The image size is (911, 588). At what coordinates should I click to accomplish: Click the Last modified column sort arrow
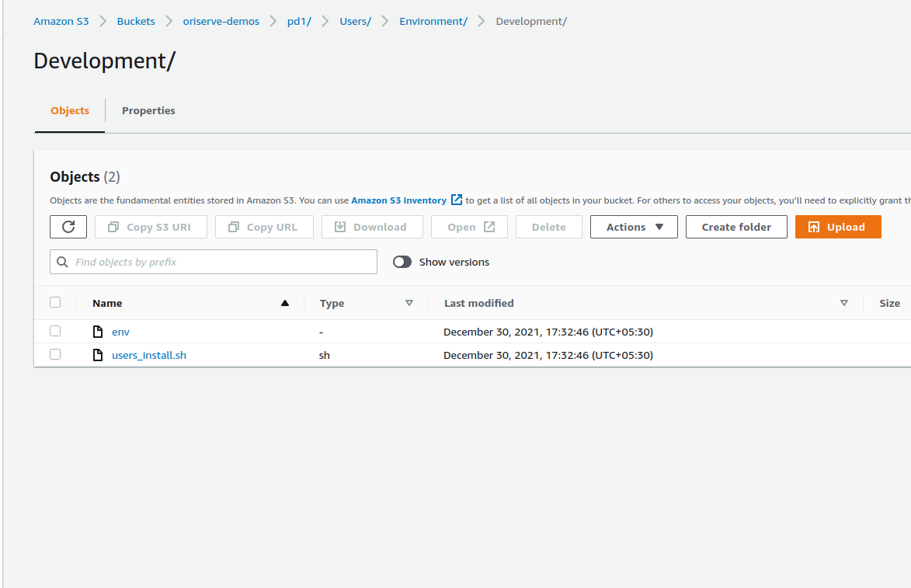click(x=844, y=303)
